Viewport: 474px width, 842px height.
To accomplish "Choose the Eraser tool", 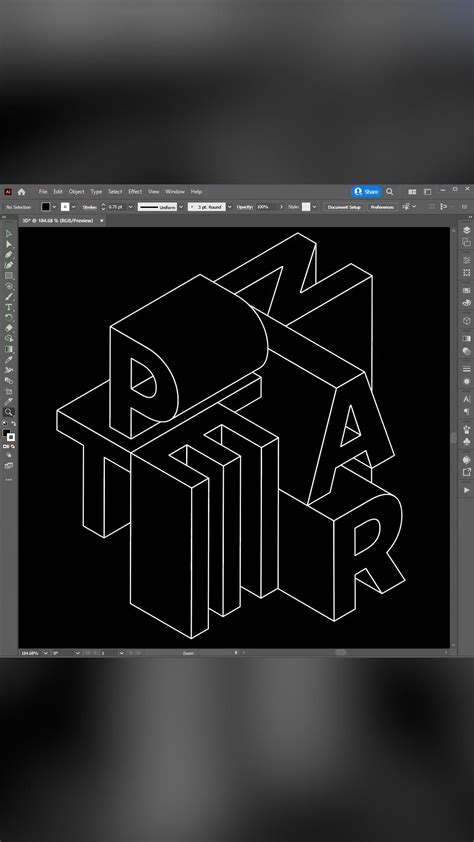I will (x=9, y=328).
